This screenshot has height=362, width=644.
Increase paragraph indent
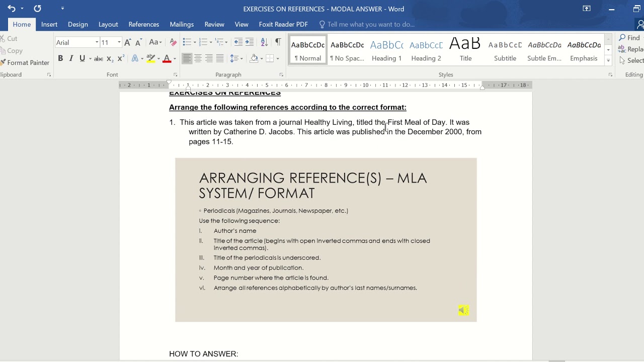coord(250,42)
